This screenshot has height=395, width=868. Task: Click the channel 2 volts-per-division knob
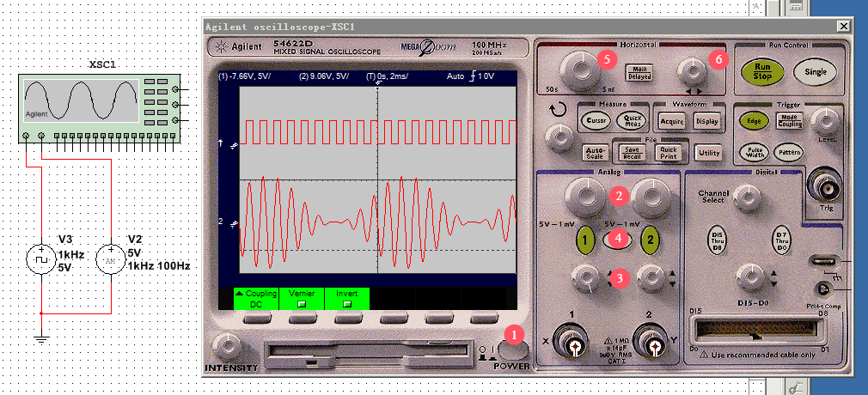(x=652, y=198)
